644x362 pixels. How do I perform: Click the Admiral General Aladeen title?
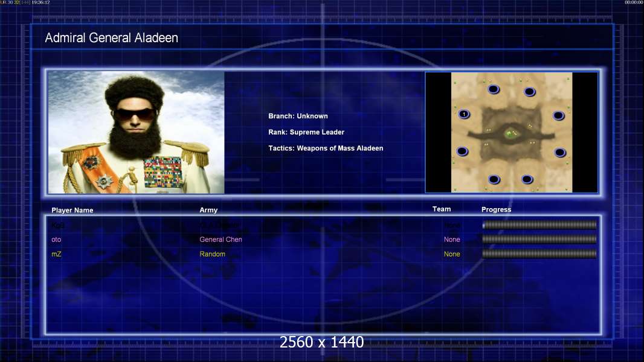(x=111, y=38)
